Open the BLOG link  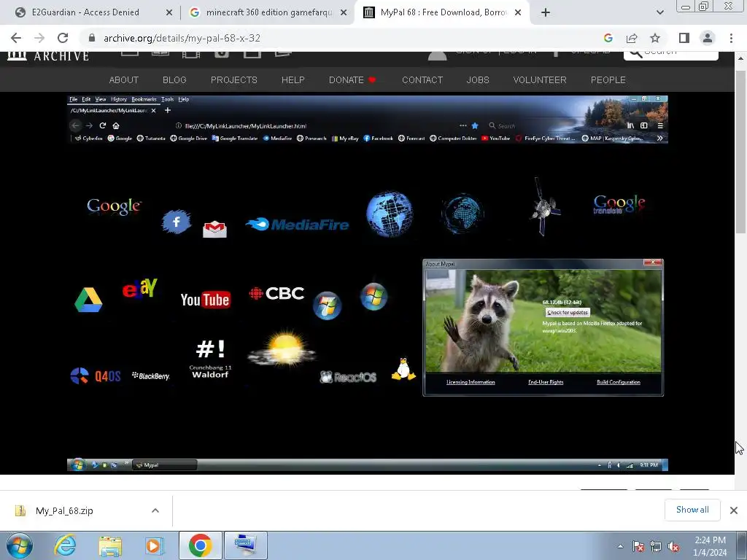[x=174, y=80]
